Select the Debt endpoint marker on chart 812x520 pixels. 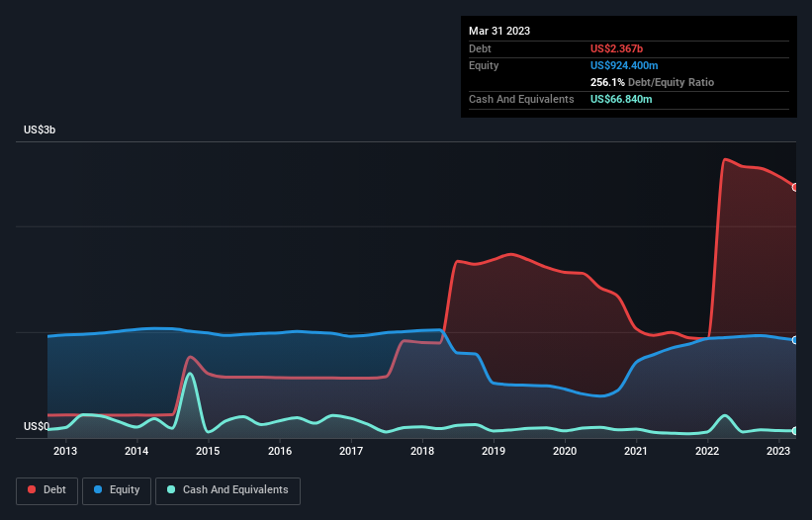795,187
